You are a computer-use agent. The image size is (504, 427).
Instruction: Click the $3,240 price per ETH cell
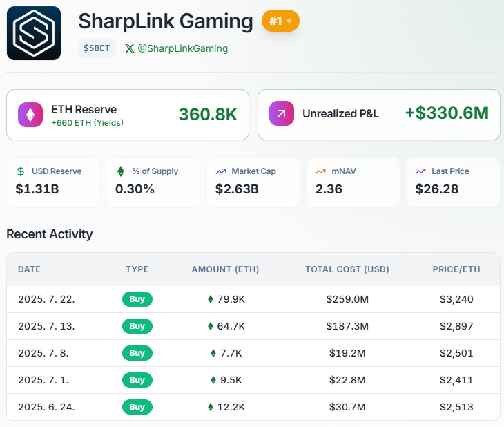pos(456,299)
